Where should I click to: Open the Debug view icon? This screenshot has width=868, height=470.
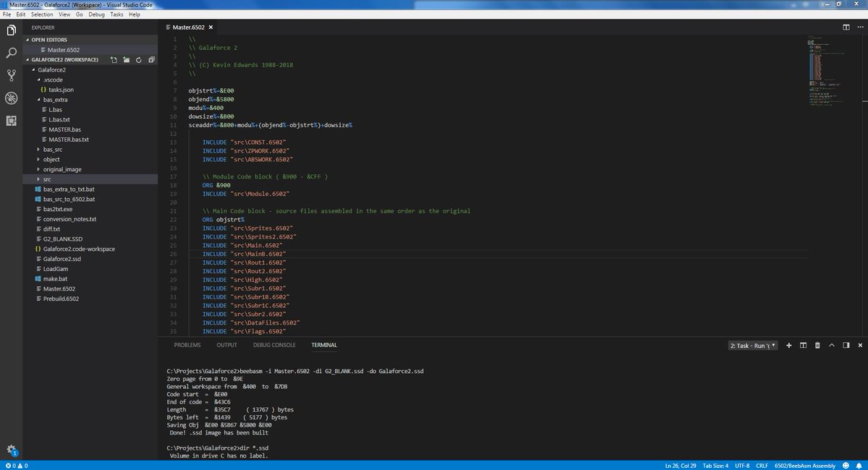pos(11,98)
